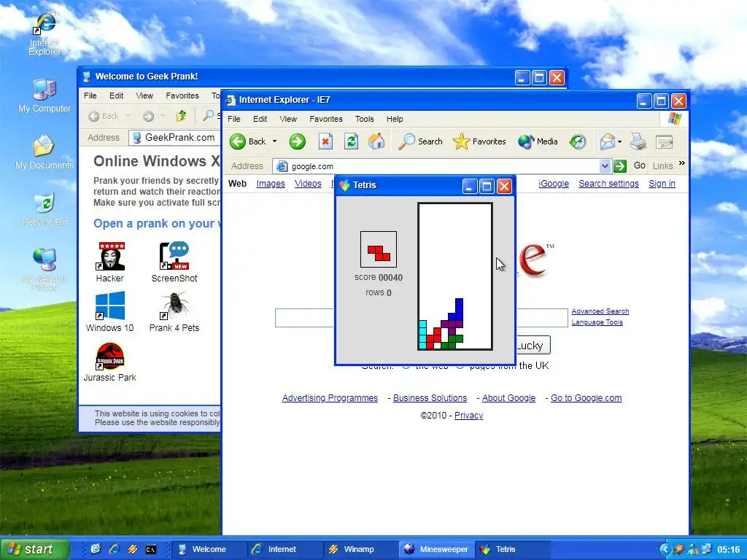This screenshot has width=747, height=560.
Task: Open View menu in Internet Explorer IE7
Action: pos(288,119)
